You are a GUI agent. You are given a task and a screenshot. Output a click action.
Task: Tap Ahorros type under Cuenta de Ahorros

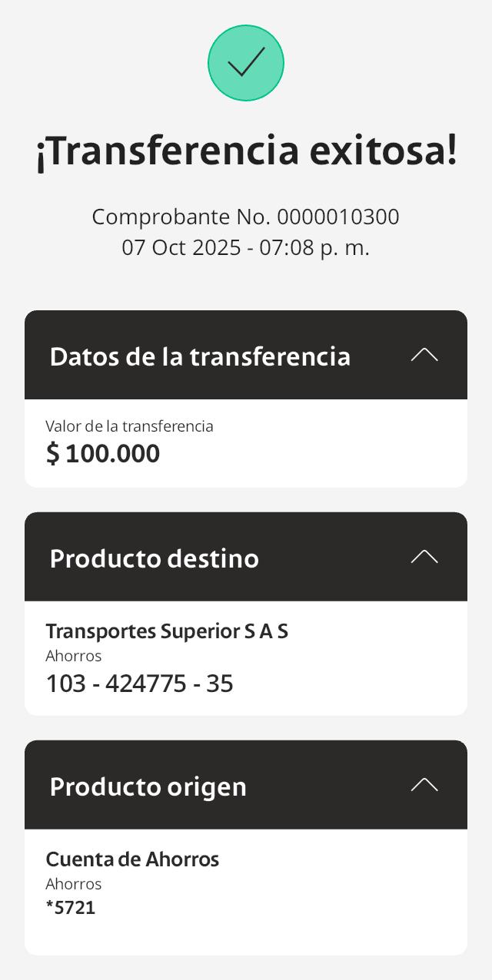(74, 884)
